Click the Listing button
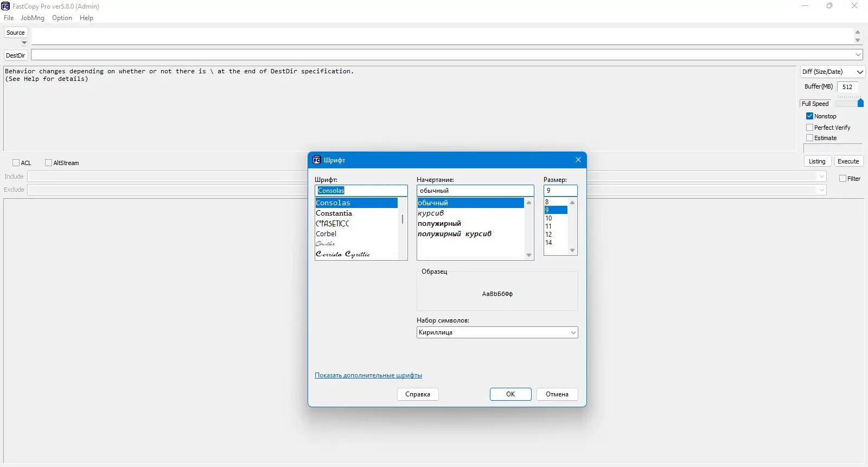Viewport: 868px width, 467px height. click(x=817, y=161)
